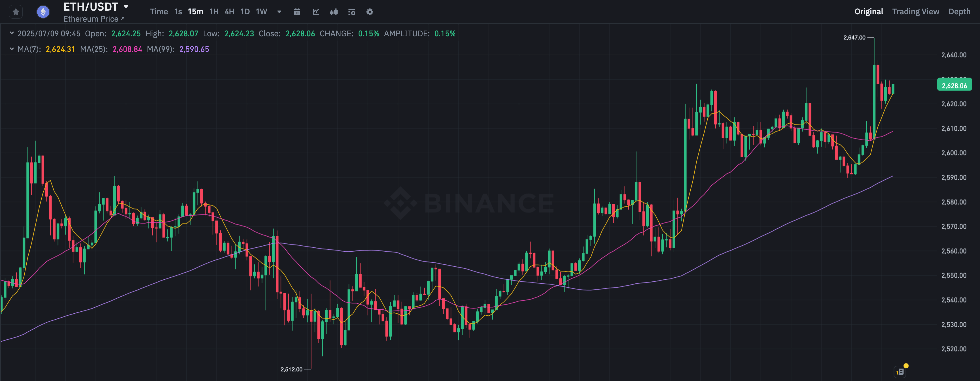Click the candle timestamp 2025/07/09 09:45
This screenshot has height=381, width=980.
coord(49,33)
